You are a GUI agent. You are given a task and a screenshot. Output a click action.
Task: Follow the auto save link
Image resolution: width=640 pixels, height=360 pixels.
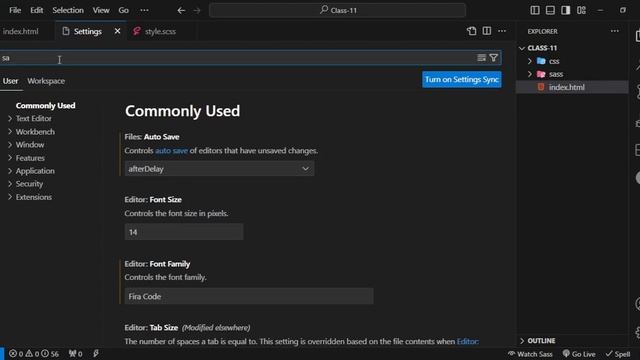171,151
